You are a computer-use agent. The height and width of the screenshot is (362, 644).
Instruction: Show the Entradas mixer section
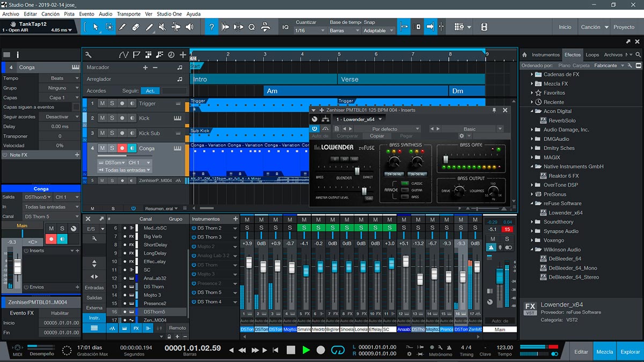point(94,287)
